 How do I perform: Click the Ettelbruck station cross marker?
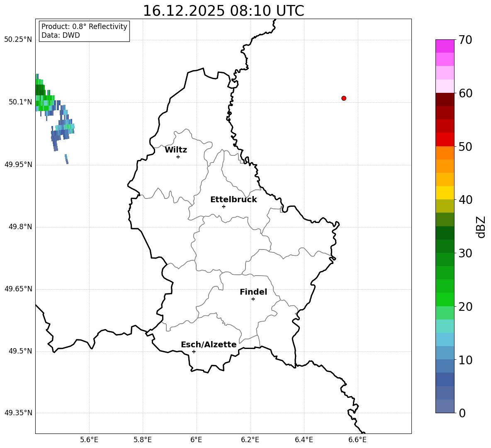pyautogui.click(x=224, y=206)
